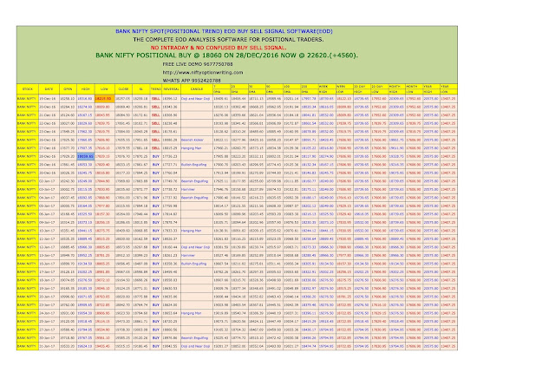The width and height of the screenshot is (555, 392).
Task: Click BANK NIFTY stock cell in the 19-Dec-16 row
Action: click(x=27, y=99)
